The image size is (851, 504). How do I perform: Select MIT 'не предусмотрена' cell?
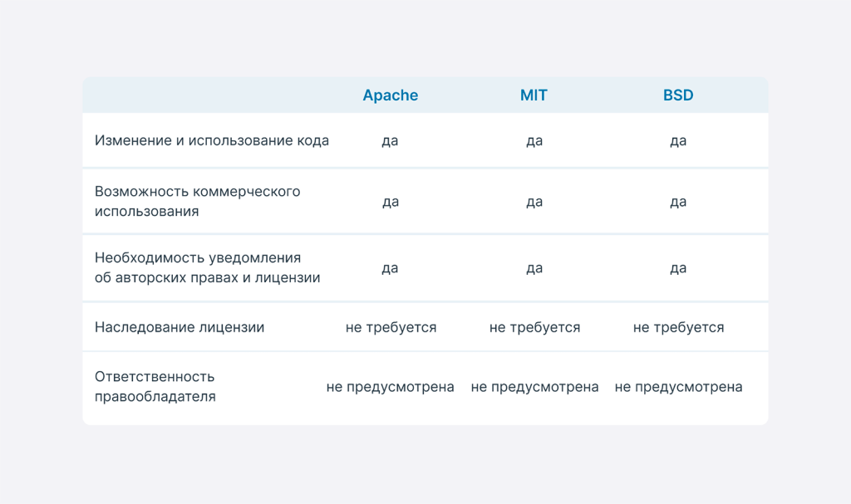click(x=534, y=387)
